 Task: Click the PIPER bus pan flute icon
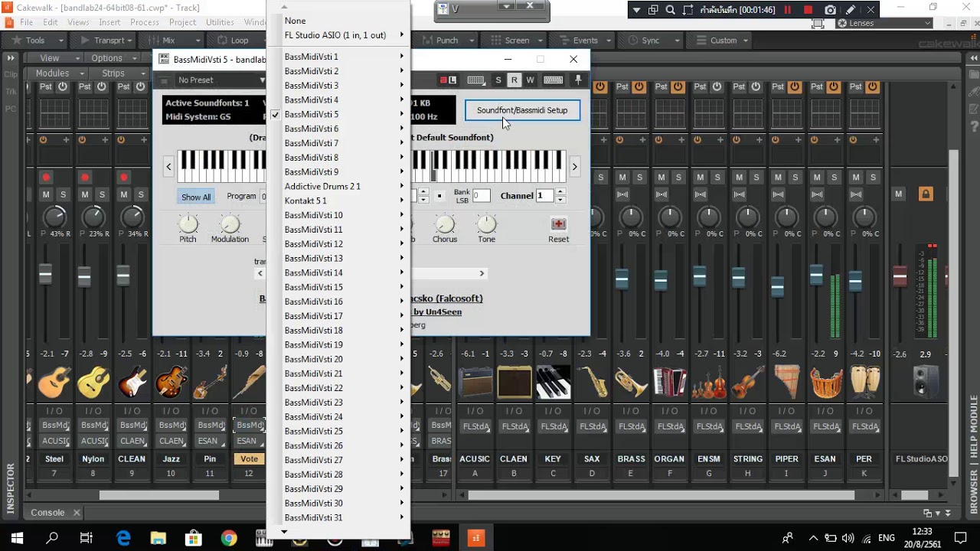pos(787,383)
